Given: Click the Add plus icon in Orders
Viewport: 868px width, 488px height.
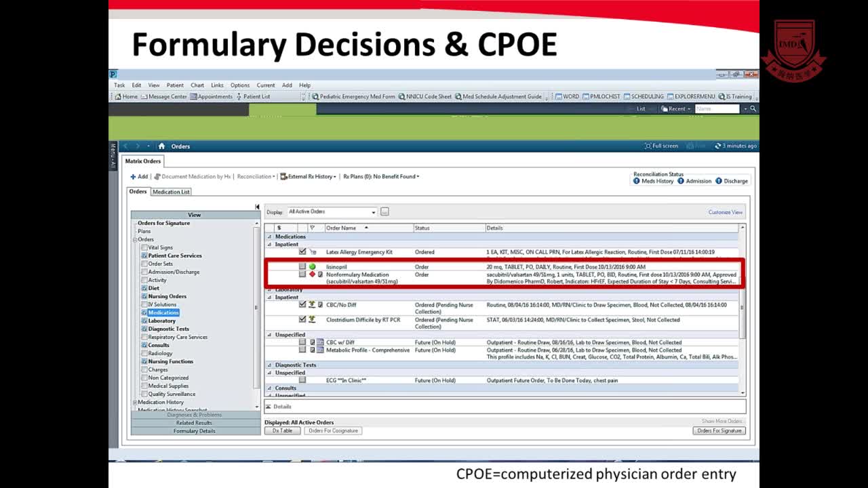Looking at the screenshot, I should [x=134, y=177].
